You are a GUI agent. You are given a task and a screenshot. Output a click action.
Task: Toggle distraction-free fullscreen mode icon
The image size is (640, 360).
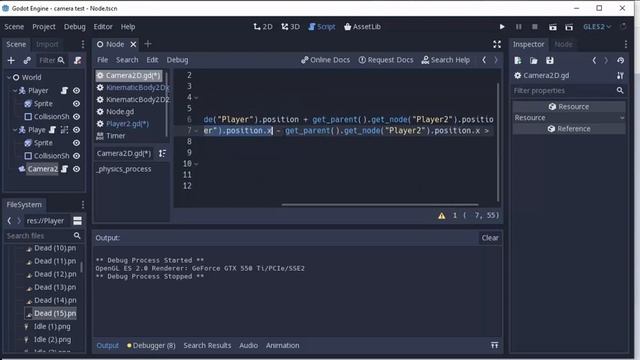pos(497,44)
